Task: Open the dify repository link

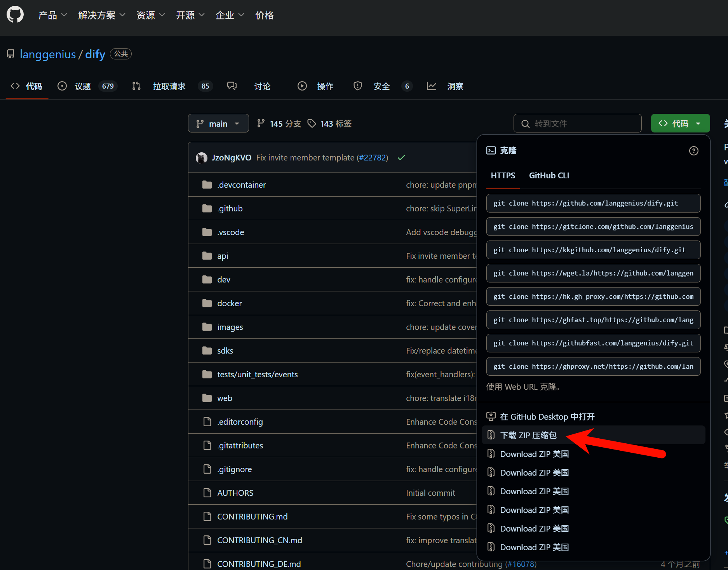Action: coord(95,54)
